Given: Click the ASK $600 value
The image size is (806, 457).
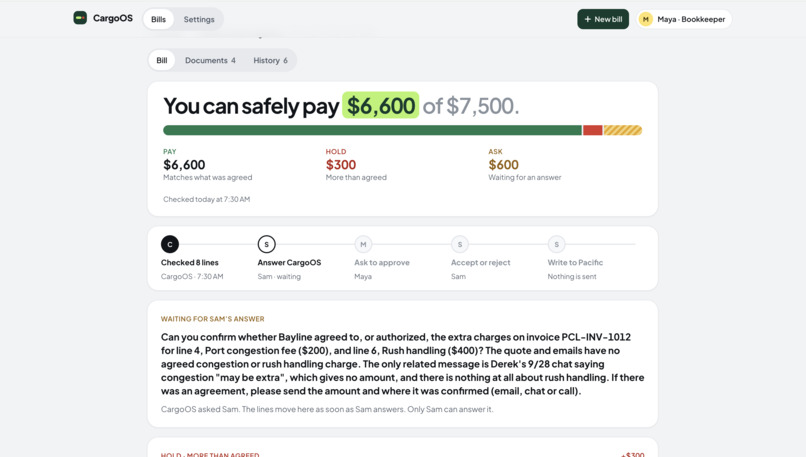Looking at the screenshot, I should tap(504, 164).
